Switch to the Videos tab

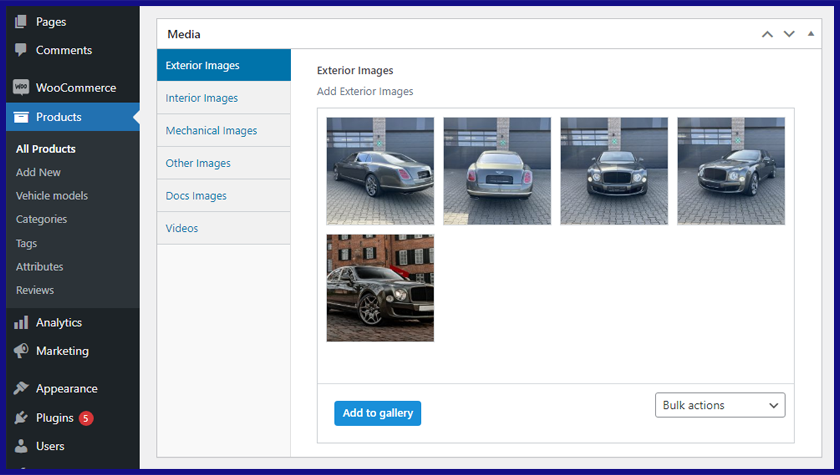point(224,229)
